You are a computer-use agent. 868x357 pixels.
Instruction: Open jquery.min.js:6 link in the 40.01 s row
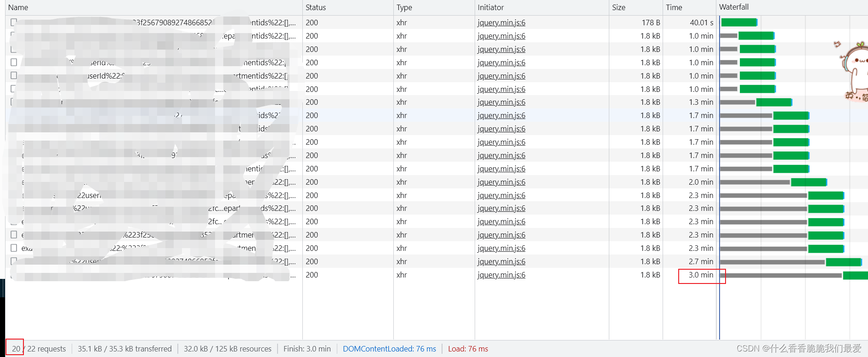(501, 23)
